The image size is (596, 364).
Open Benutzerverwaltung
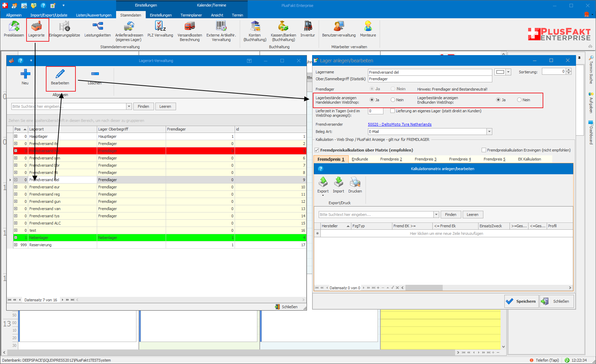coord(339,29)
